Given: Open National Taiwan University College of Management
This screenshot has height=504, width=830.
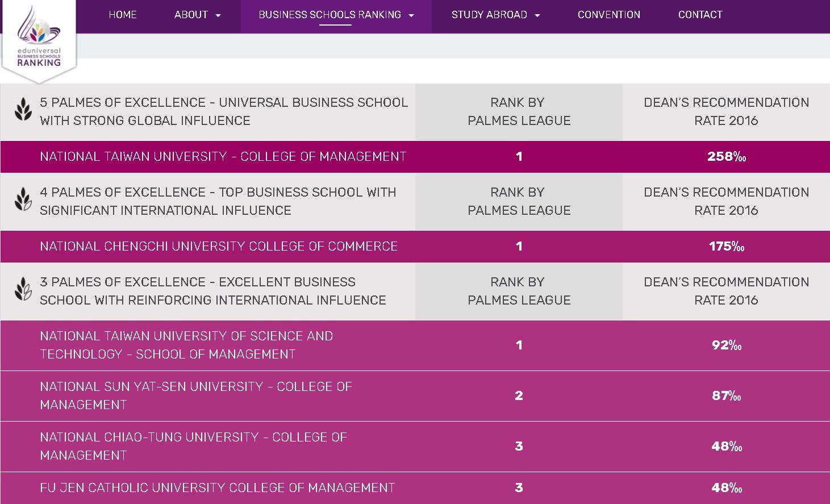Looking at the screenshot, I should 223,156.
